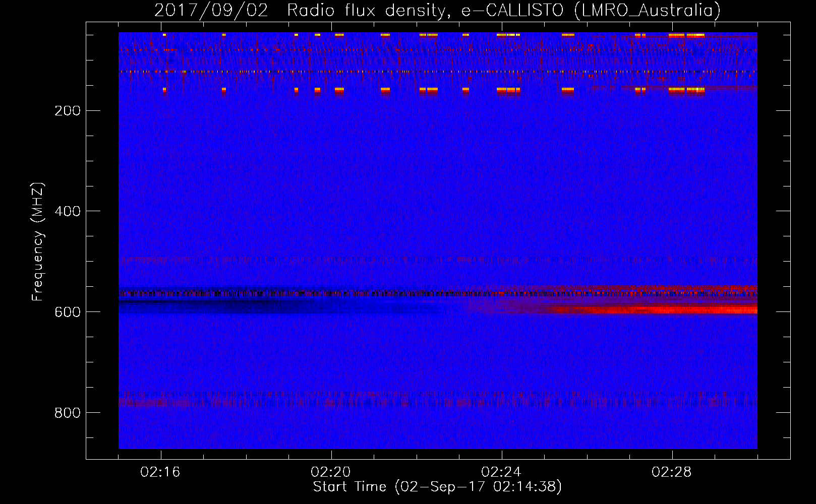Screen dimensions: 816x504
Task: Click the 800 frequency tick label
Action: click(68, 413)
